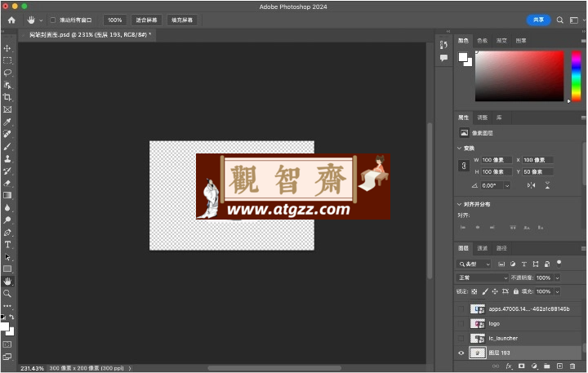Open the Edit Toolbar three-dots menu

[7, 306]
